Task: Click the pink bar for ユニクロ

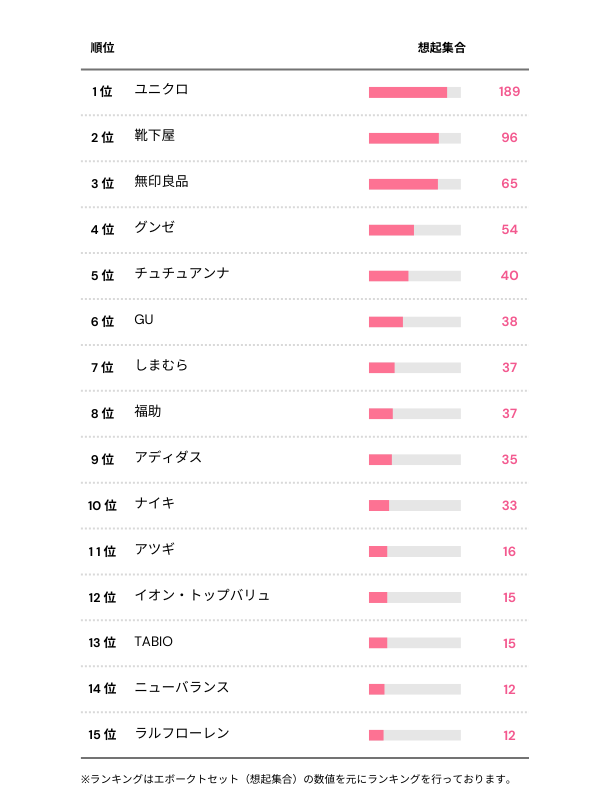Action: click(408, 92)
